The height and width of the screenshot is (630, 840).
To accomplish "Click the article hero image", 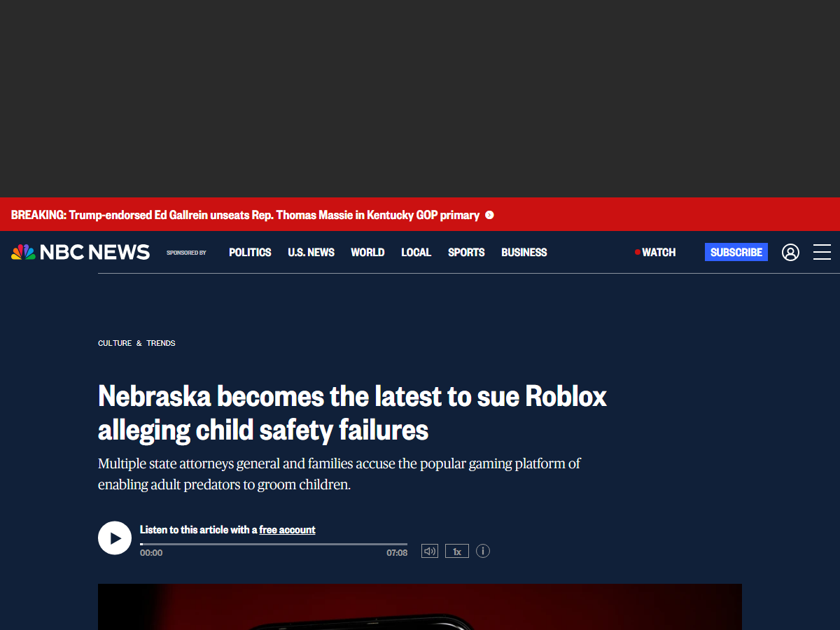I will [420, 607].
